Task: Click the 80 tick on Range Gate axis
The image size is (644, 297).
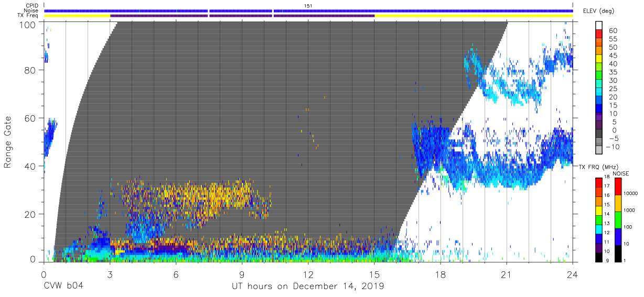Action: [x=30, y=70]
